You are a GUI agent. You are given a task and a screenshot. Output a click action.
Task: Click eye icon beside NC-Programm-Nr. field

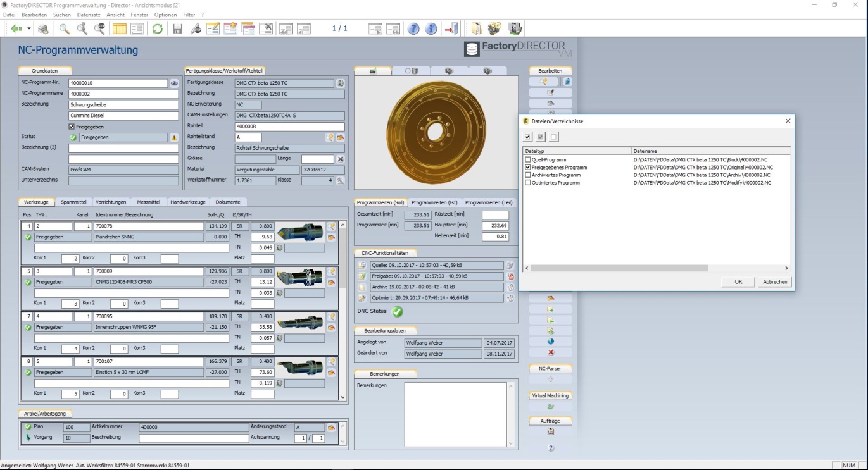tap(174, 83)
